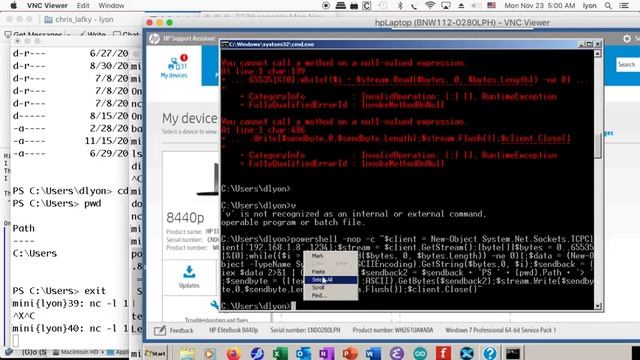Viewport: 640px width, 360px height.
Task: Open the media player taskbar icon
Action: click(x=210, y=353)
